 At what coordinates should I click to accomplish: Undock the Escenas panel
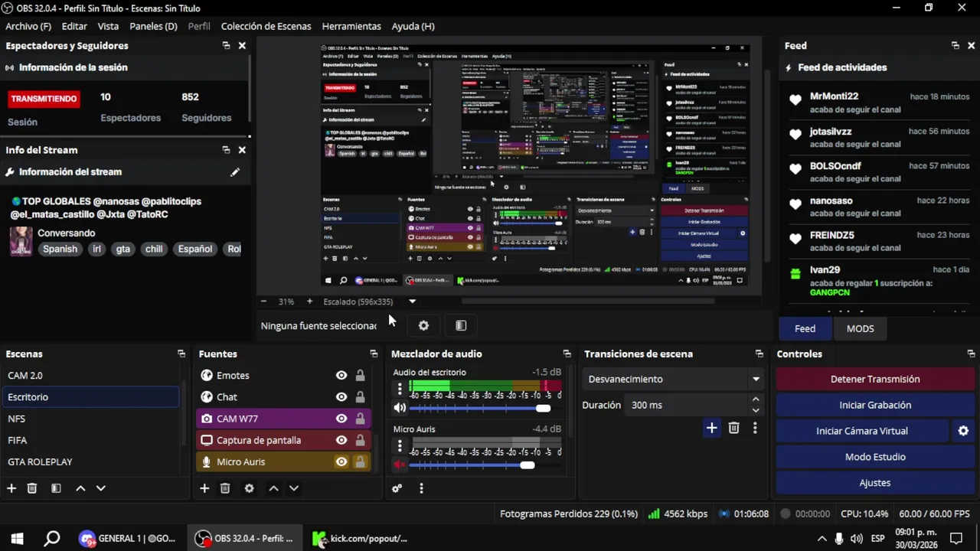point(181,354)
